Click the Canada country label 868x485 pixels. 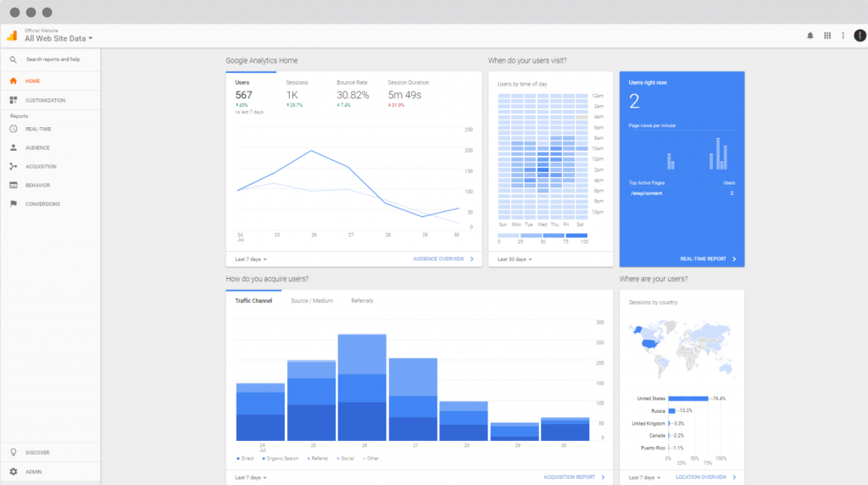point(657,436)
